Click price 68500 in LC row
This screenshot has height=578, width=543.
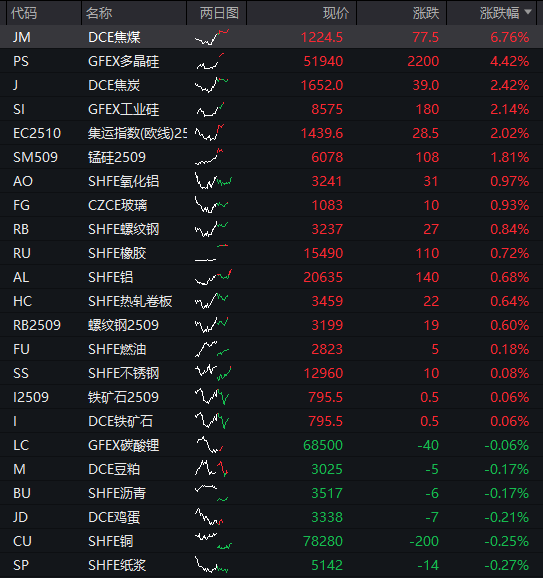click(323, 445)
